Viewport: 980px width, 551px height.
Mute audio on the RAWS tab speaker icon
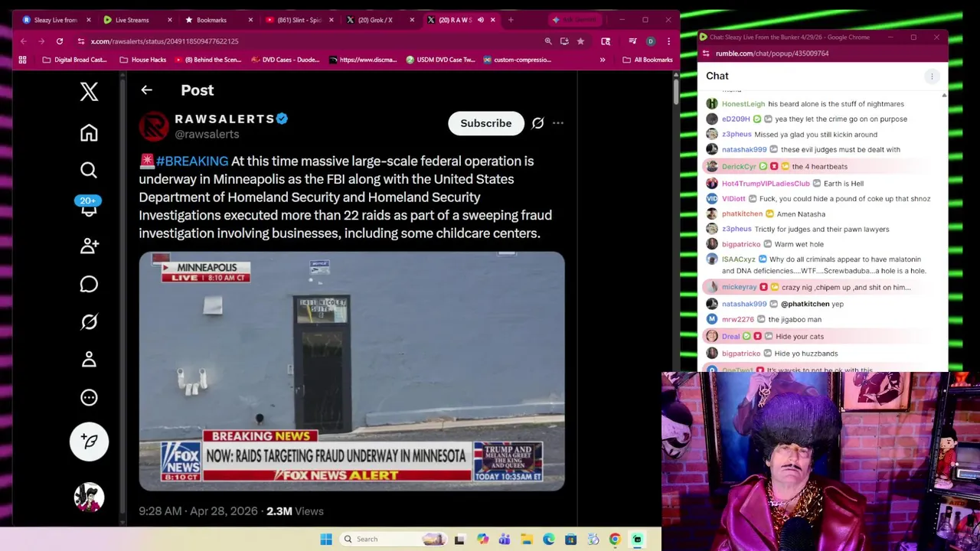pyautogui.click(x=480, y=20)
